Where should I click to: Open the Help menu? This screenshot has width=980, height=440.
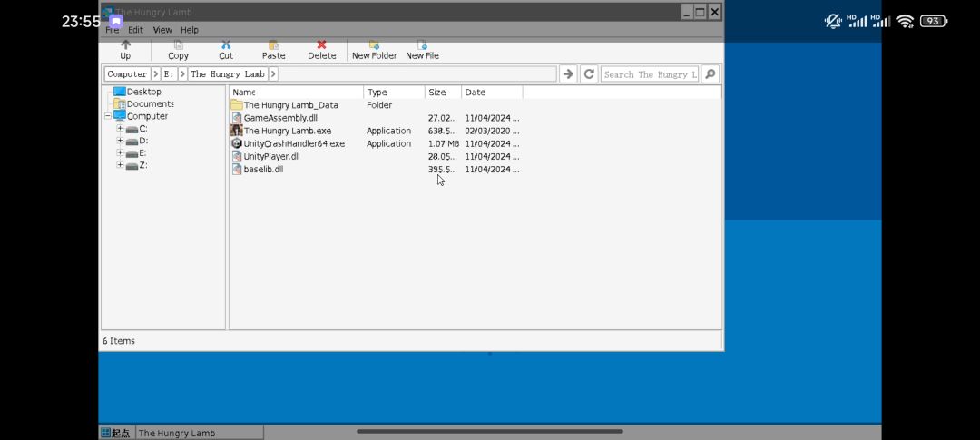pyautogui.click(x=190, y=29)
